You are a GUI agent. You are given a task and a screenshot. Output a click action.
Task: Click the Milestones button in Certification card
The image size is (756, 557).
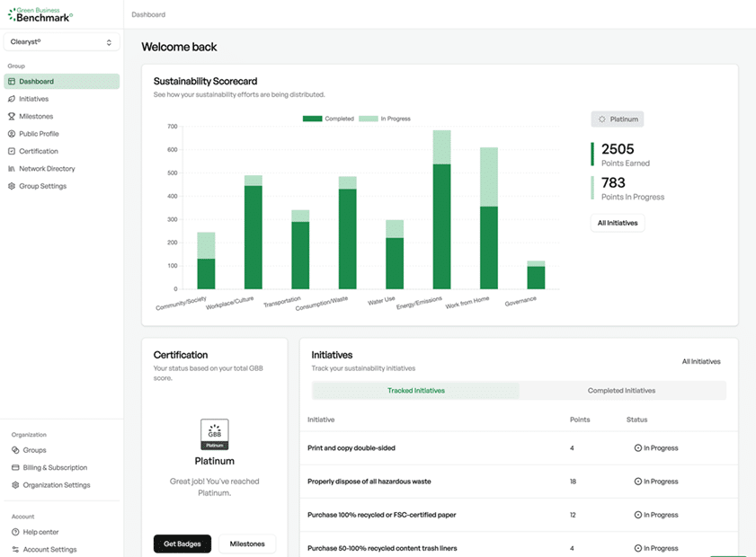coord(247,544)
